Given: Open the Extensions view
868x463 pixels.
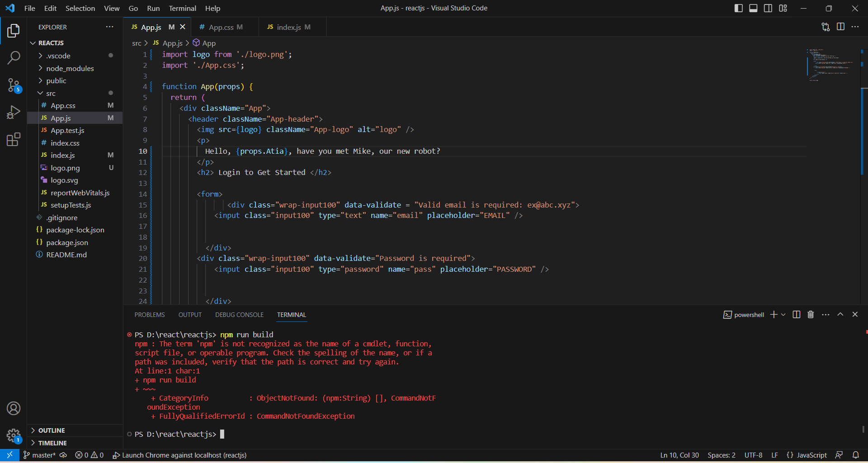Looking at the screenshot, I should (x=14, y=139).
